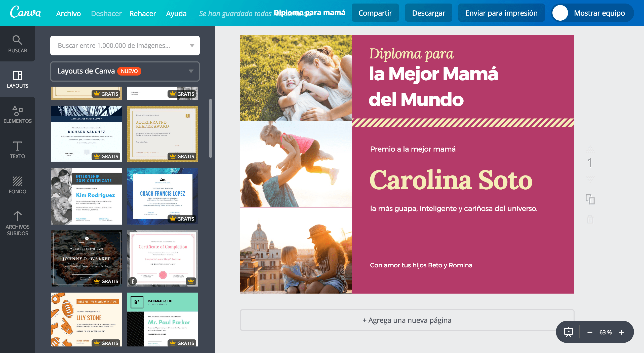Select James Paul partial layout at top

coord(163,93)
